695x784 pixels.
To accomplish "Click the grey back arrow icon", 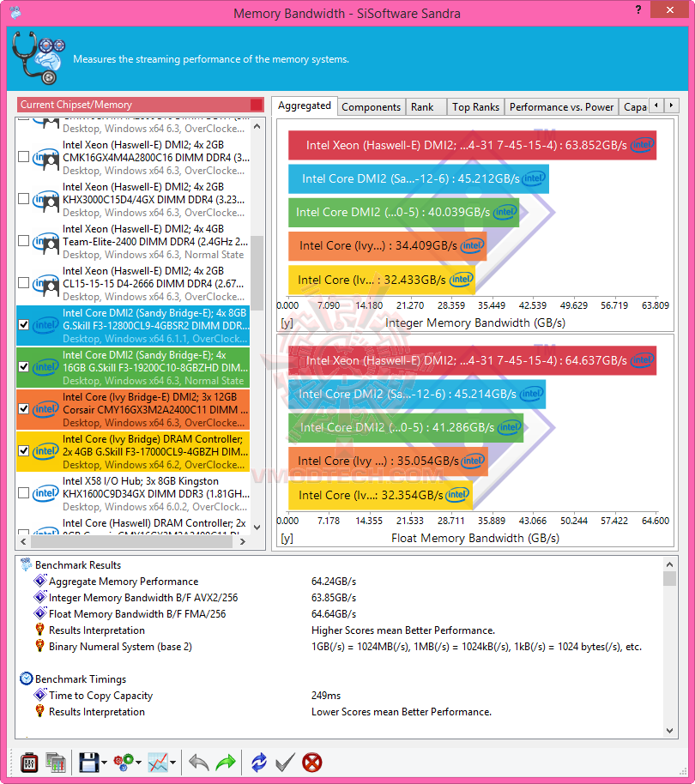I will tap(199, 763).
